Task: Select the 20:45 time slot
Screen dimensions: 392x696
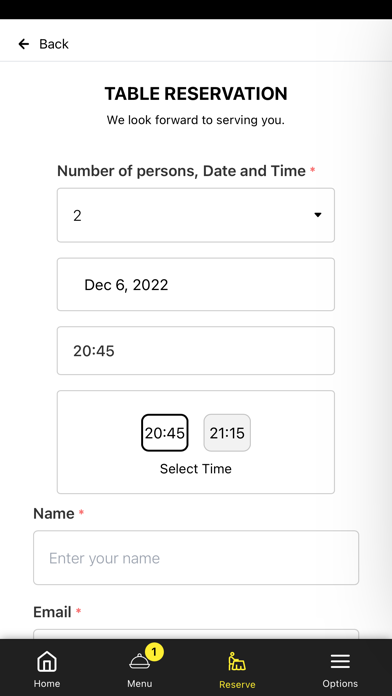Action: click(x=165, y=433)
